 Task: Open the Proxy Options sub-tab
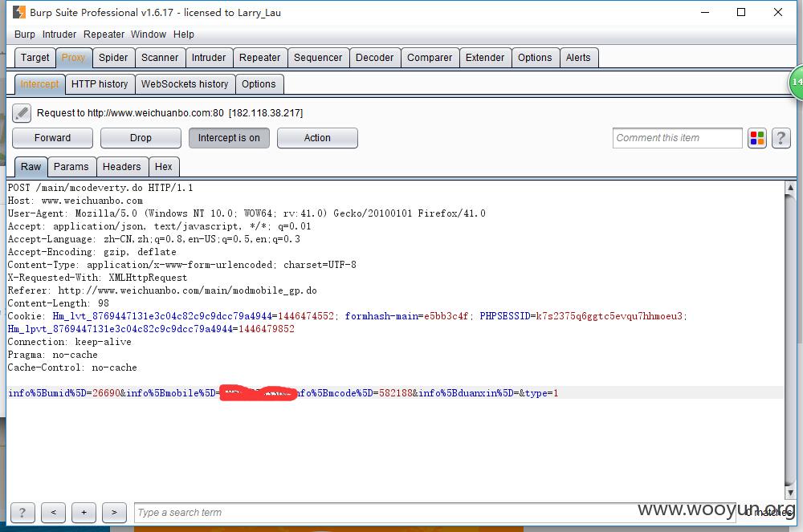259,84
